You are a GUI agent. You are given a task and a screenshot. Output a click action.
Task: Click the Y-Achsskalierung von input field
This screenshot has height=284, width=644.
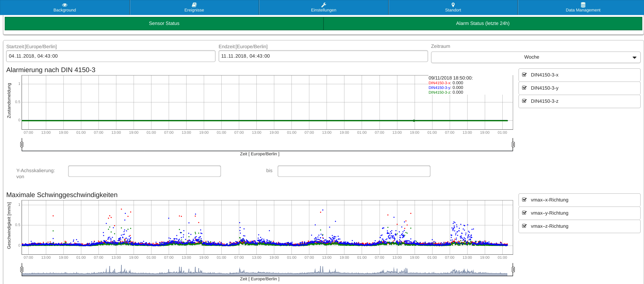point(144,171)
